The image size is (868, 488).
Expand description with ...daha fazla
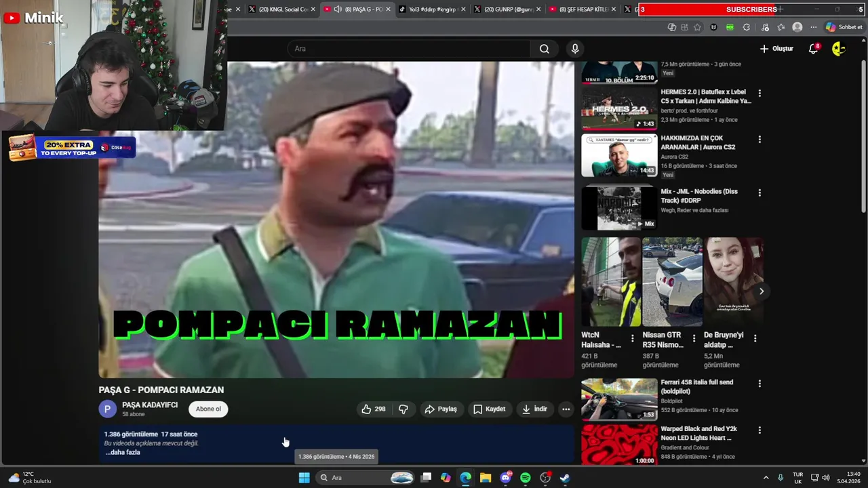pos(123,452)
